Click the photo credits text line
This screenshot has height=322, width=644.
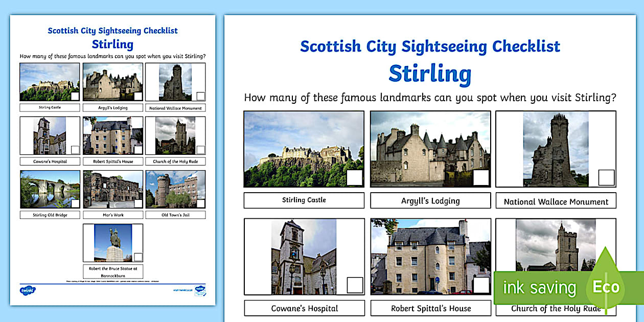pyautogui.click(x=112, y=281)
